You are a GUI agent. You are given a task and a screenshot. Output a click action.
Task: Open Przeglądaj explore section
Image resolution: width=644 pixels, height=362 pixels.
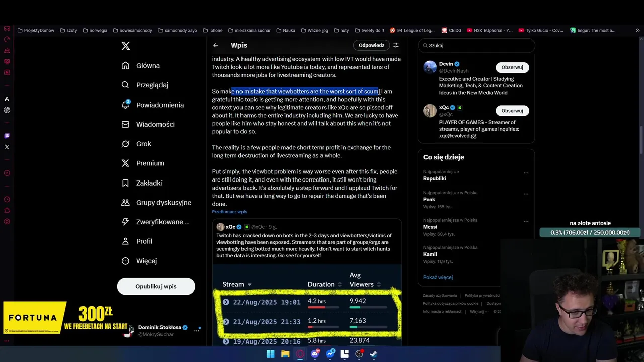click(x=145, y=85)
